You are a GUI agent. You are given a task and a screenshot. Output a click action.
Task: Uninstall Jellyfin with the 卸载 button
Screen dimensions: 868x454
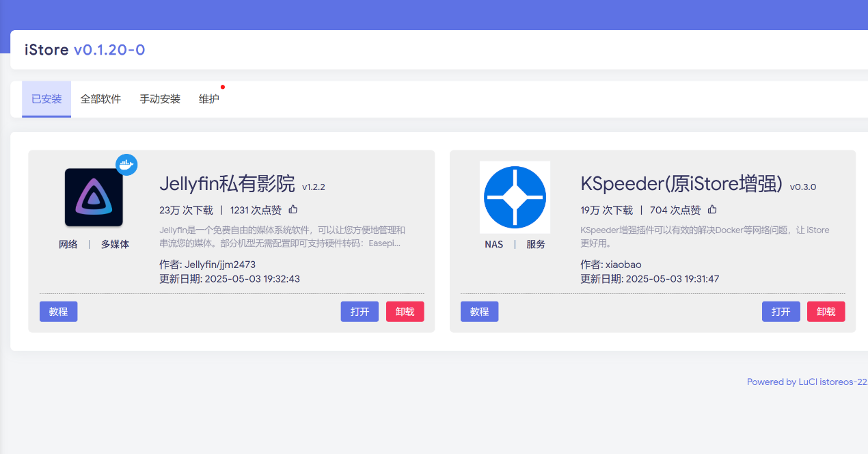405,312
